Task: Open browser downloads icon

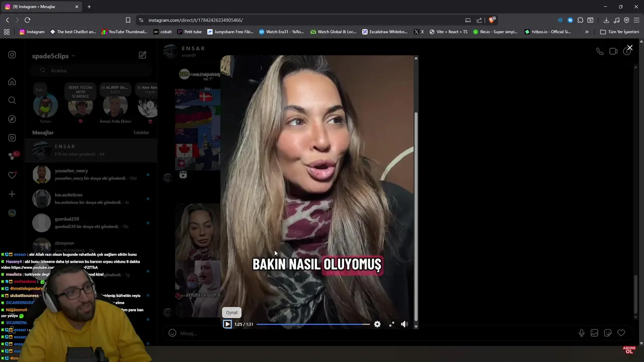Action: tap(606, 20)
